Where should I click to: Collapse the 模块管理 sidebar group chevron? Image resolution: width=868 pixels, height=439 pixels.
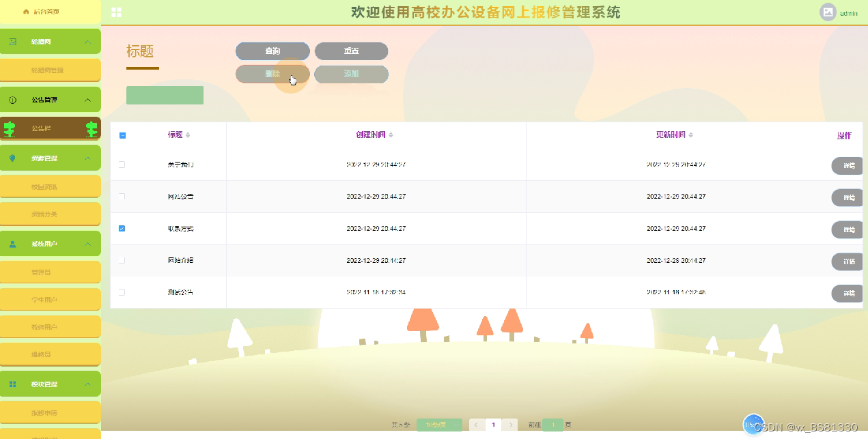pos(87,384)
